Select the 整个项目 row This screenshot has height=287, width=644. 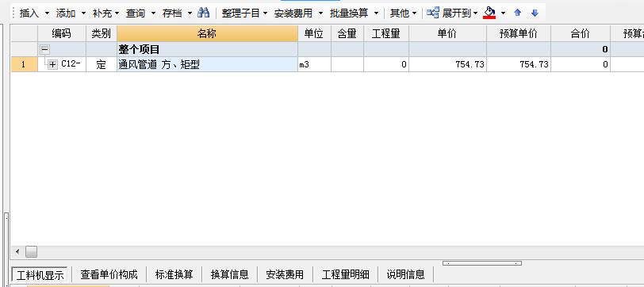[x=327, y=49]
